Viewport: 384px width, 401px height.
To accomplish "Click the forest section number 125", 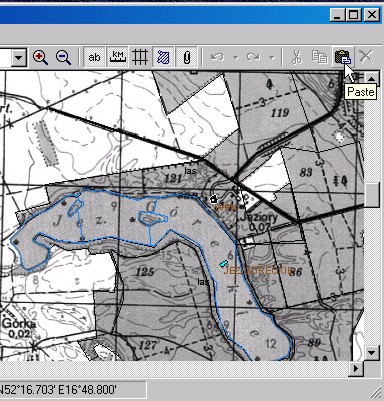I will (x=145, y=272).
